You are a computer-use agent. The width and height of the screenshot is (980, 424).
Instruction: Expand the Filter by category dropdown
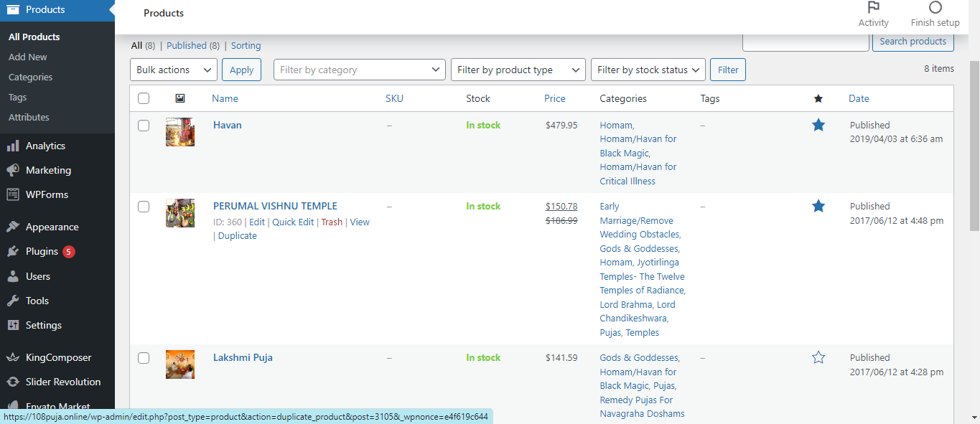click(x=359, y=70)
